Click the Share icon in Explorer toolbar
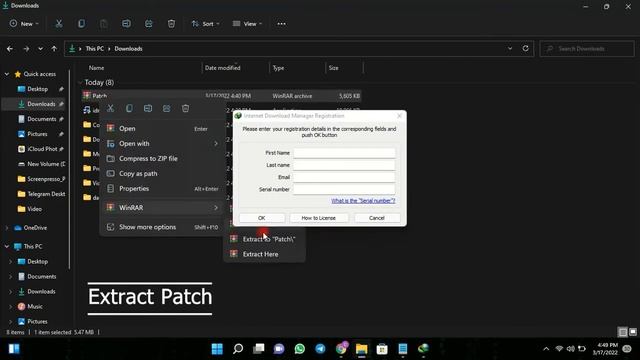This screenshot has width=640, height=360. [149, 24]
